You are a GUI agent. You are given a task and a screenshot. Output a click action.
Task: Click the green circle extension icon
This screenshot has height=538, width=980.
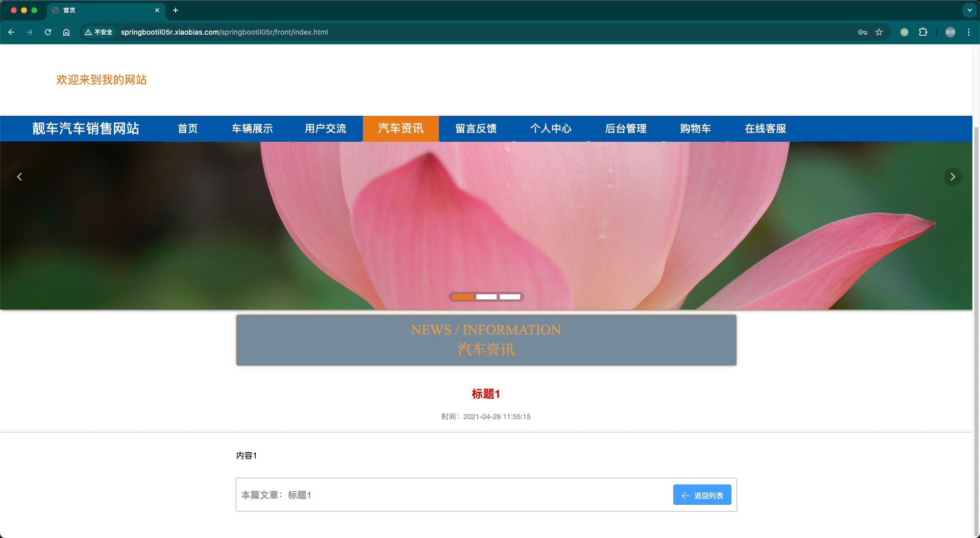904,32
